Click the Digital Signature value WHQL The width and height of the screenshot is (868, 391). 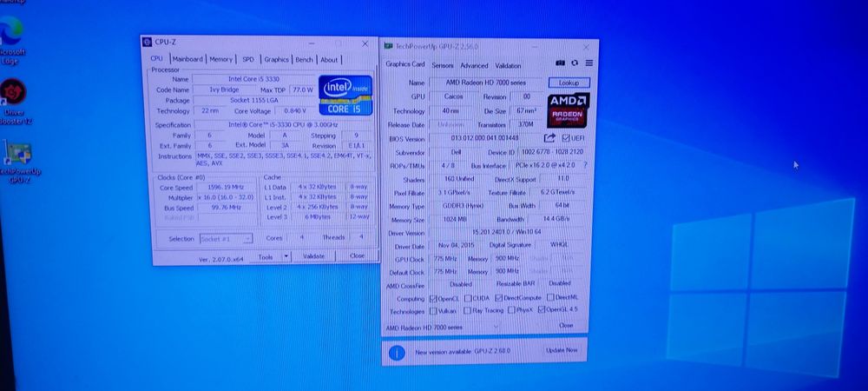[x=560, y=244]
